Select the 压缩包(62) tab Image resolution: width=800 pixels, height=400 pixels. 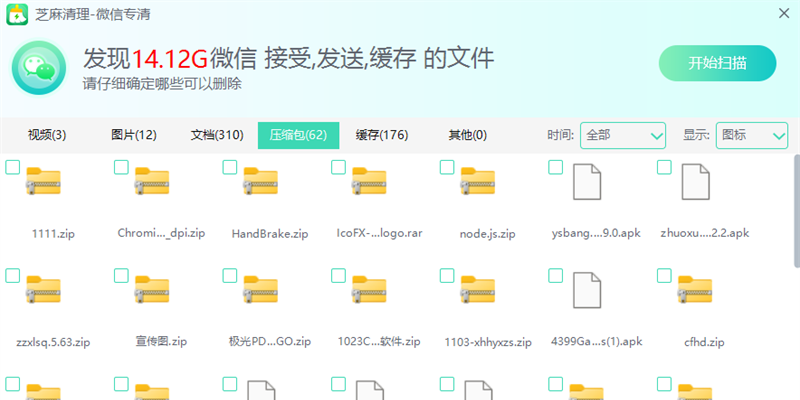coord(298,135)
